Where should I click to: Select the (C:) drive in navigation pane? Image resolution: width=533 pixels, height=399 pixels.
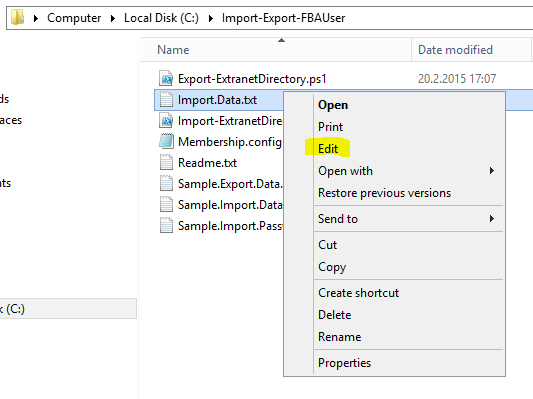pyautogui.click(x=68, y=309)
